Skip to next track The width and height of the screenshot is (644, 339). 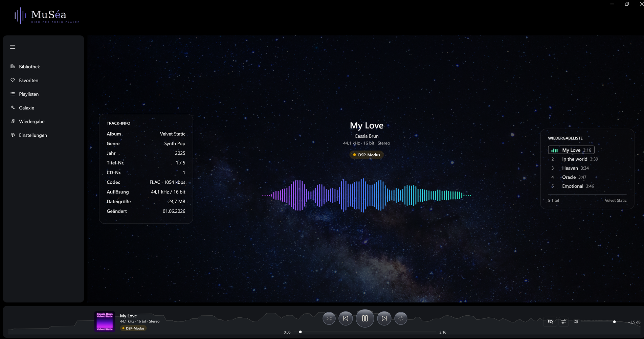point(384,318)
